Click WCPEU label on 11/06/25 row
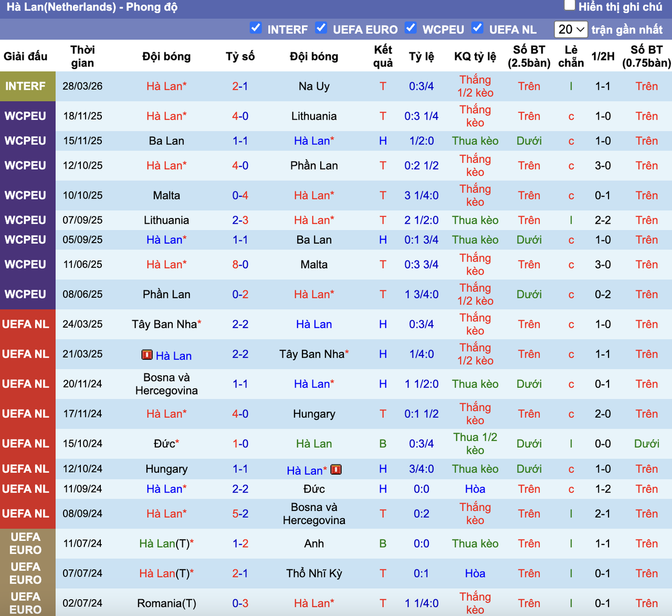This screenshot has width=672, height=616. pyautogui.click(x=25, y=265)
